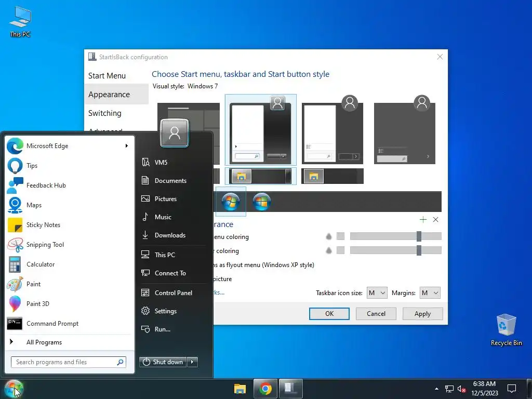532x399 pixels.
Task: Launch Maps from the Start menu
Action: click(68, 205)
